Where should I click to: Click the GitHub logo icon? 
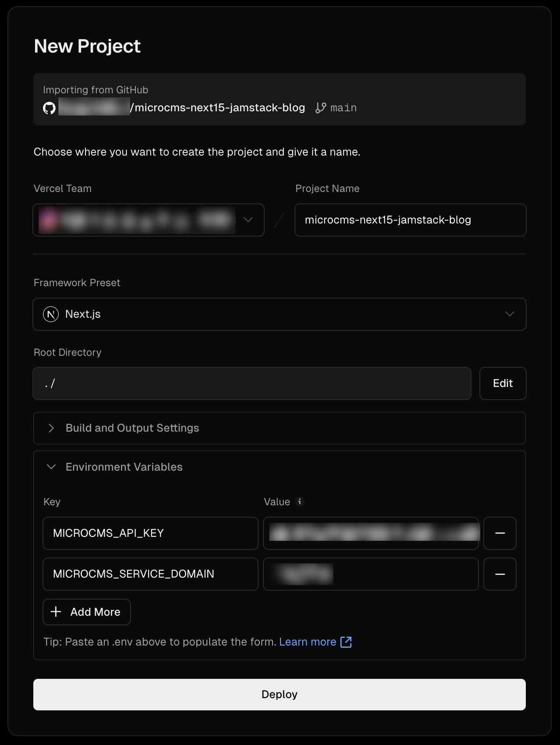point(50,108)
